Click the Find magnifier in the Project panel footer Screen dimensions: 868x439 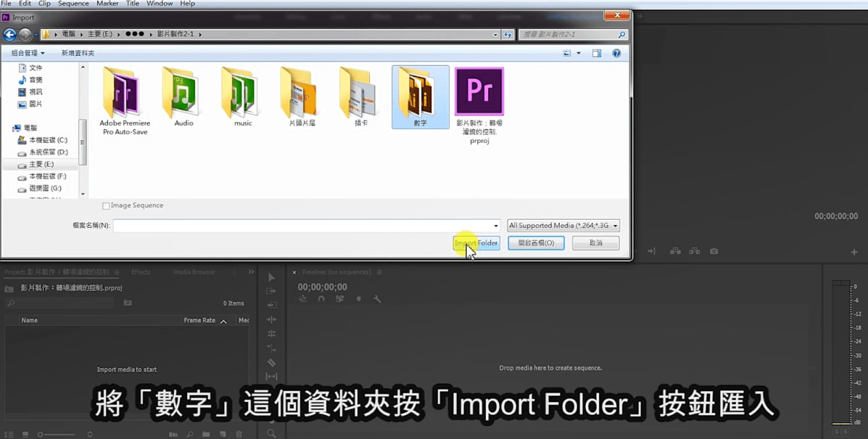[x=190, y=435]
